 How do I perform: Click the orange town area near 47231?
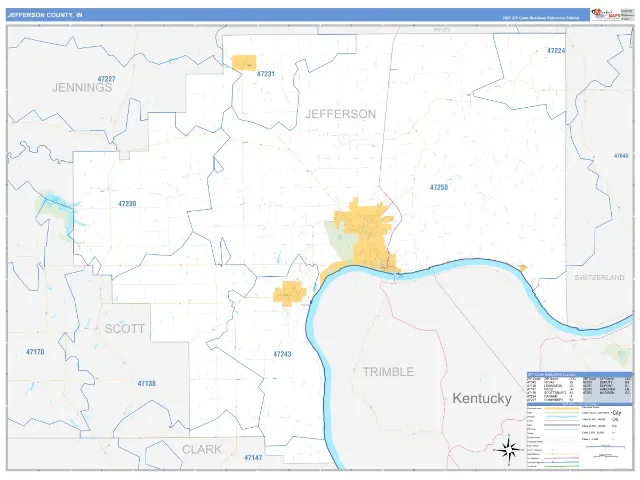tap(244, 63)
